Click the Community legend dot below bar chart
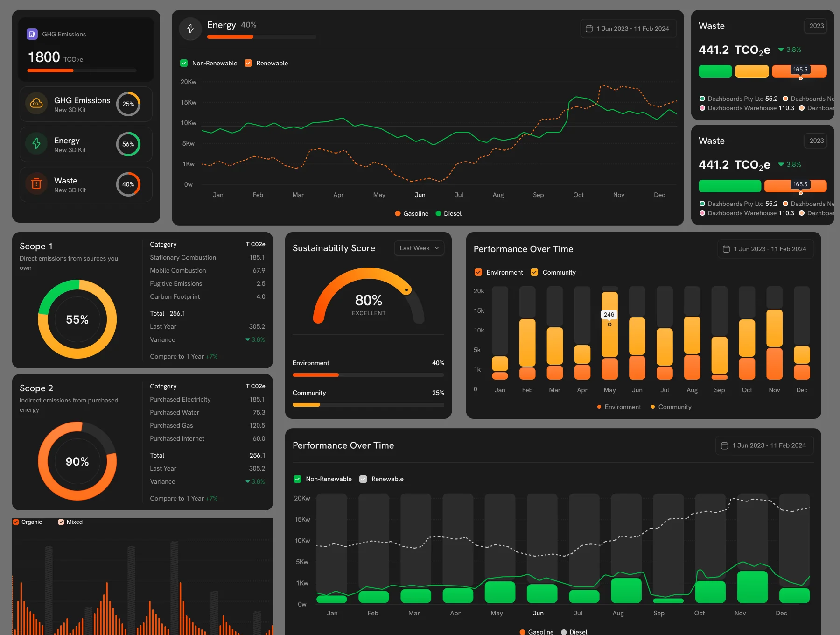Screen dimensions: 840x635 [653, 407]
